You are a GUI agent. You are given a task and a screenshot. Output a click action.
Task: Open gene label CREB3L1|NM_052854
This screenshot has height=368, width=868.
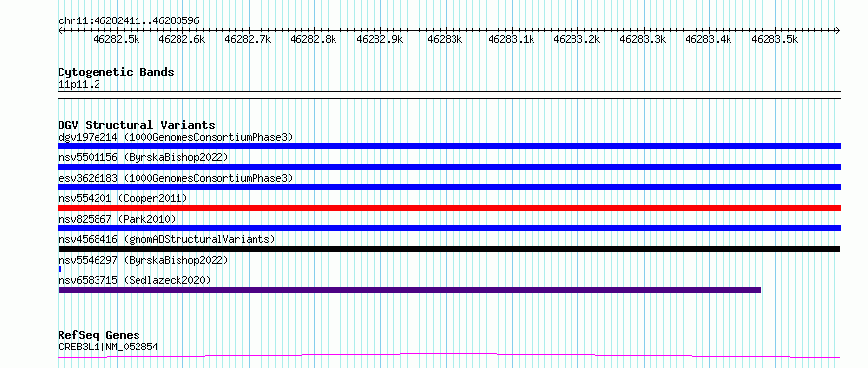(108, 347)
